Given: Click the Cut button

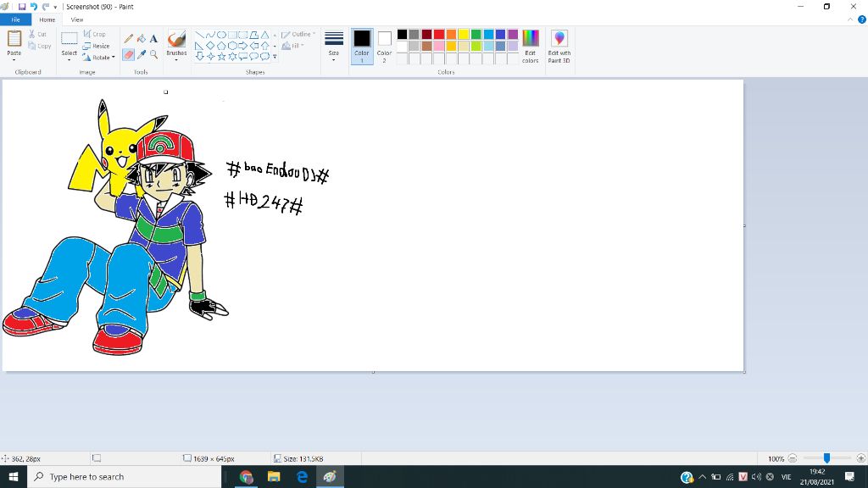Looking at the screenshot, I should [37, 34].
